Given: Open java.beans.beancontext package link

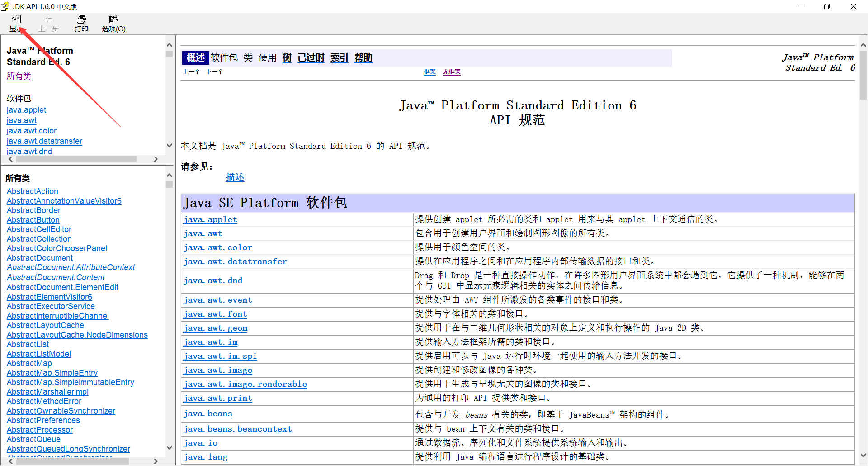Looking at the screenshot, I should pos(238,429).
